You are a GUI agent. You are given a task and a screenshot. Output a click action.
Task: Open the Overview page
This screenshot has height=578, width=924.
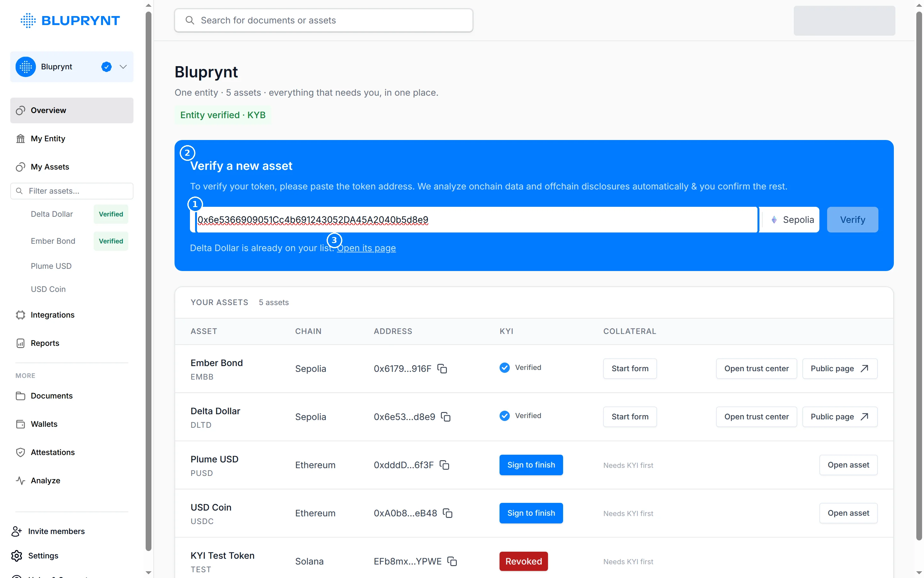[72, 110]
